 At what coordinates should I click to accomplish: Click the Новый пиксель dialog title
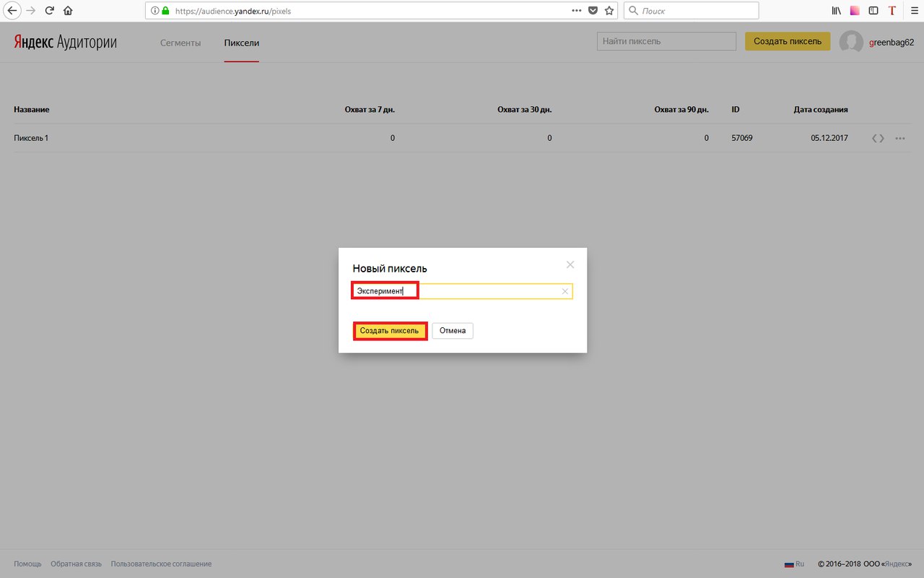pos(390,268)
